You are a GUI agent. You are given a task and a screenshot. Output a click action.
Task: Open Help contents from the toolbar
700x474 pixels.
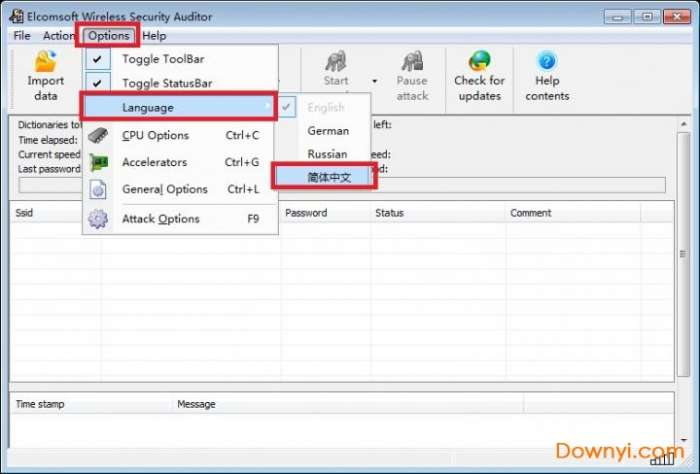click(547, 76)
